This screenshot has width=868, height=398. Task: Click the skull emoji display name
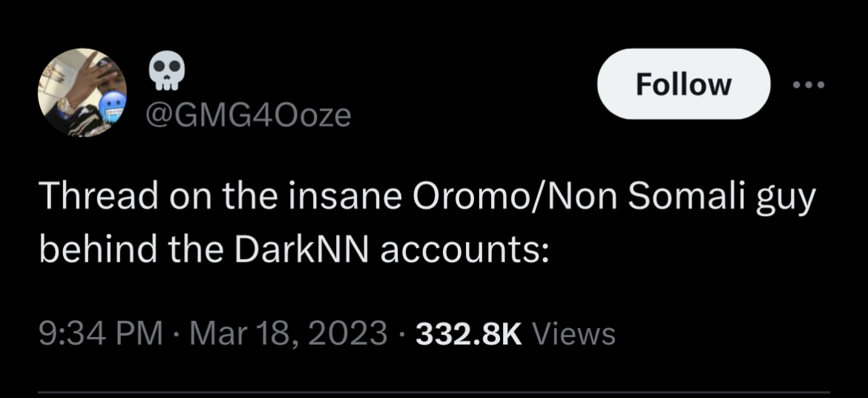[x=166, y=72]
